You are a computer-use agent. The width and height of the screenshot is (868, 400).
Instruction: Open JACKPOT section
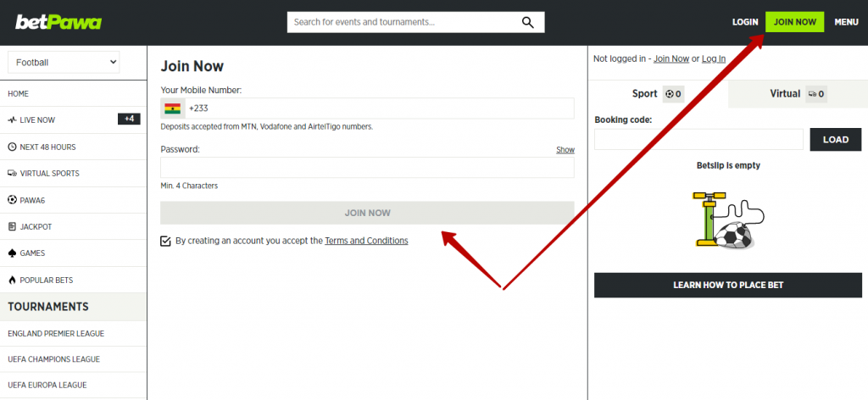point(73,227)
